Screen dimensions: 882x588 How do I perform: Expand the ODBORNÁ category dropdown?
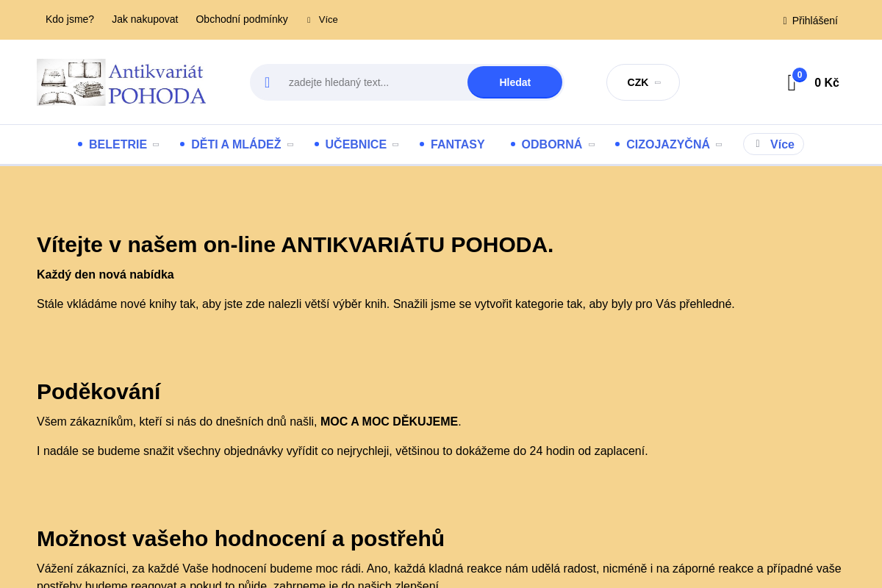point(592,144)
